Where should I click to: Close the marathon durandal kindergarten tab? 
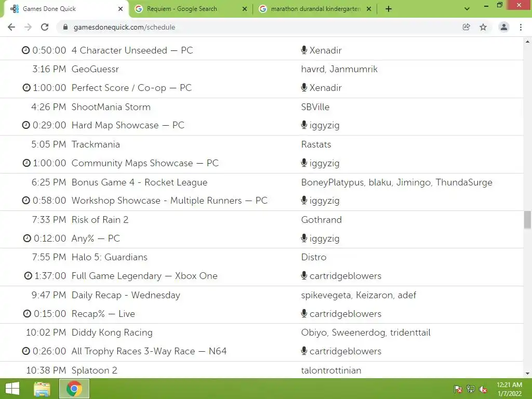369,9
